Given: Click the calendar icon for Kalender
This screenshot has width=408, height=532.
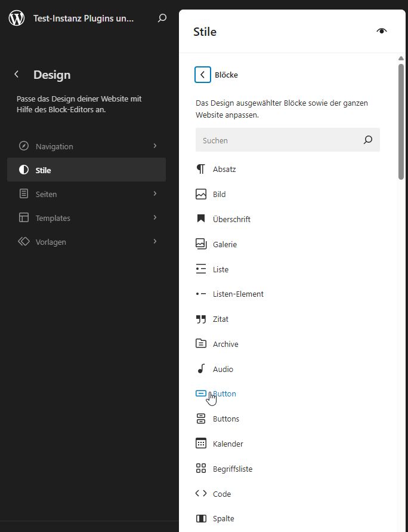Looking at the screenshot, I should (x=201, y=444).
